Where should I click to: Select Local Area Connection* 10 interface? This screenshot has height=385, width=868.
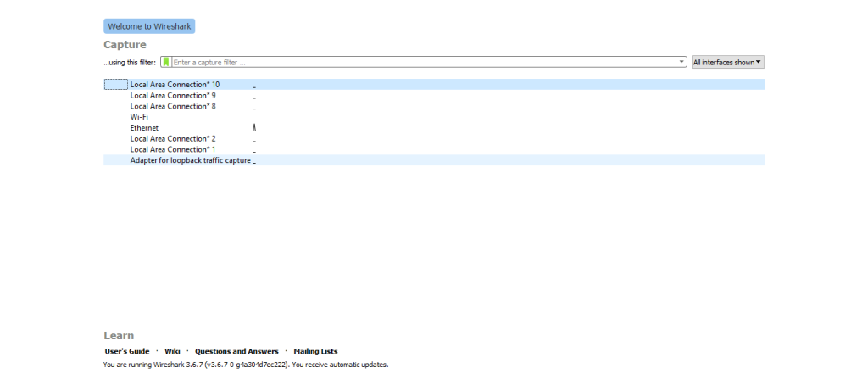point(175,85)
